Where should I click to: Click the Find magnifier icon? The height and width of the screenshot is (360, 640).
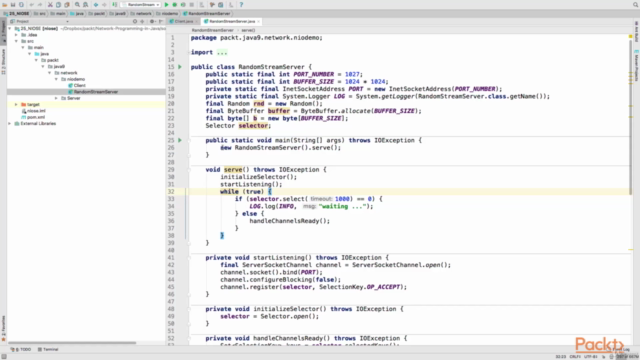point(77,4)
